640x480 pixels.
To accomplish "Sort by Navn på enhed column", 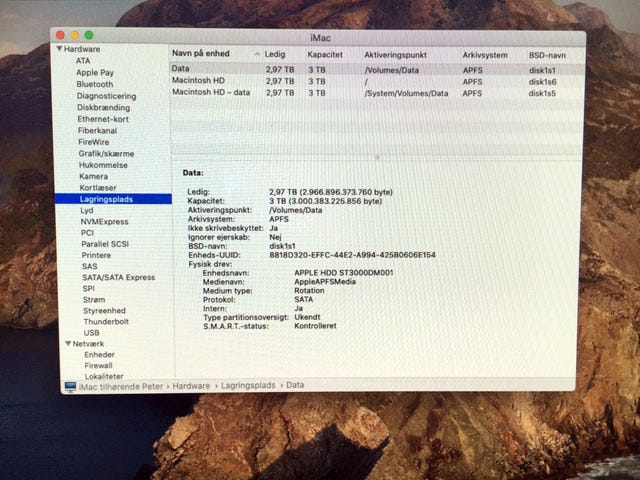I will [201, 53].
